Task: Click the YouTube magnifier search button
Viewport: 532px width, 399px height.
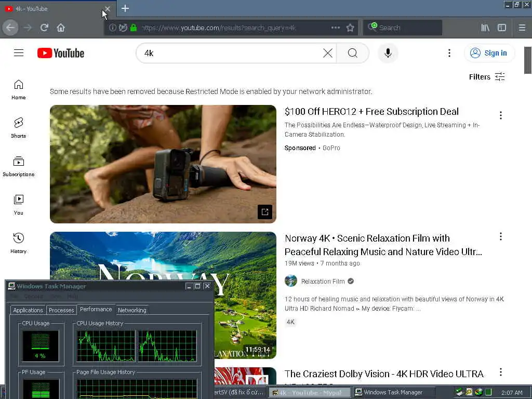Action: pos(353,53)
